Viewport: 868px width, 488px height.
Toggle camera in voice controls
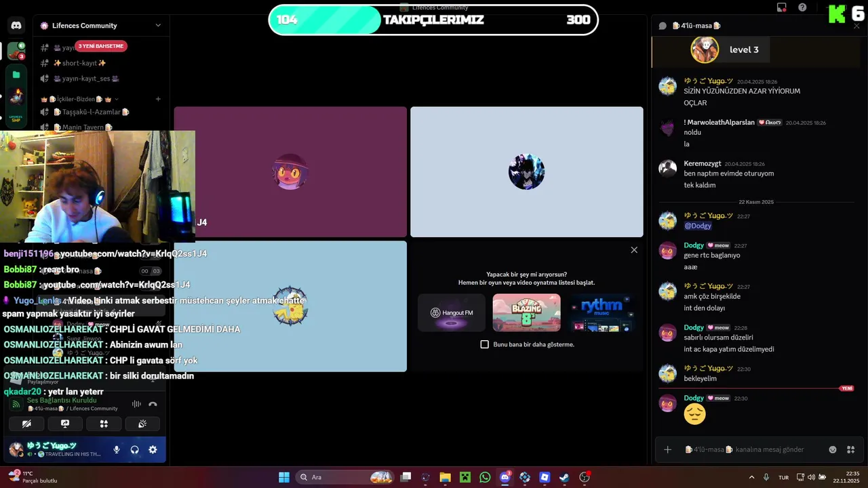tap(26, 424)
